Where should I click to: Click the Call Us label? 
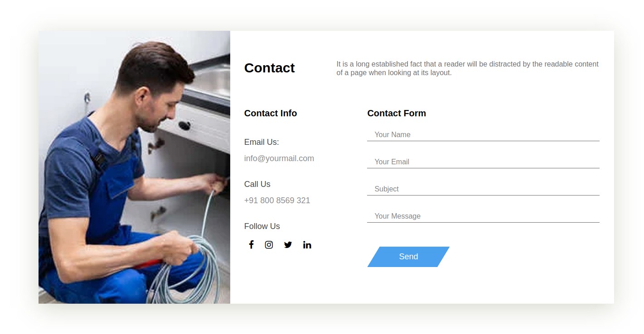[x=257, y=184]
